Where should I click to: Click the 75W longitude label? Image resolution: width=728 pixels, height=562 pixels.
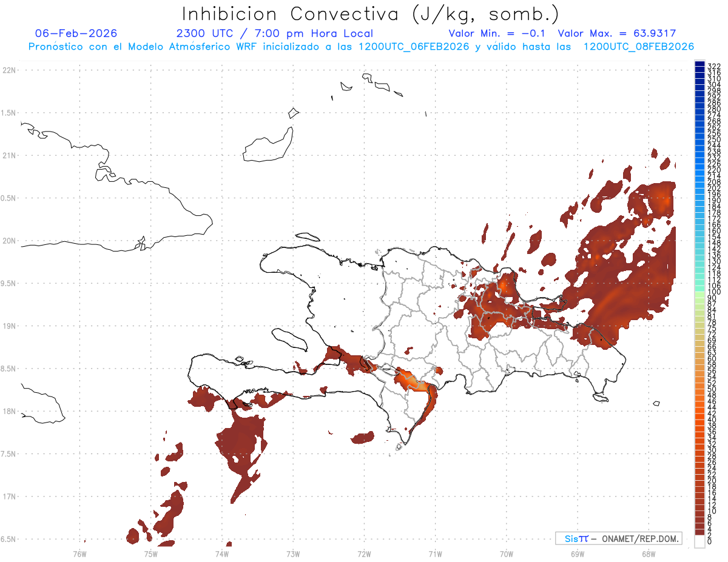(150, 553)
